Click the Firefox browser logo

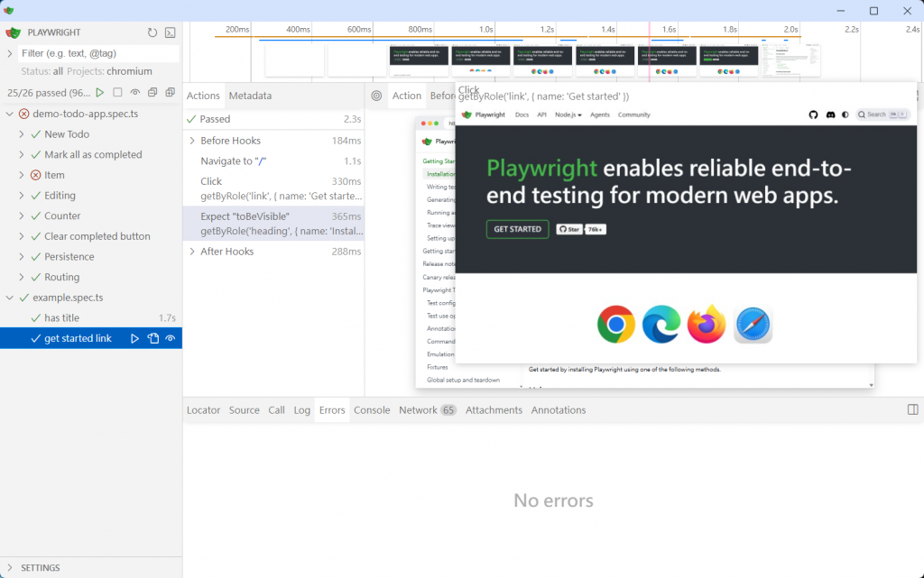707,325
